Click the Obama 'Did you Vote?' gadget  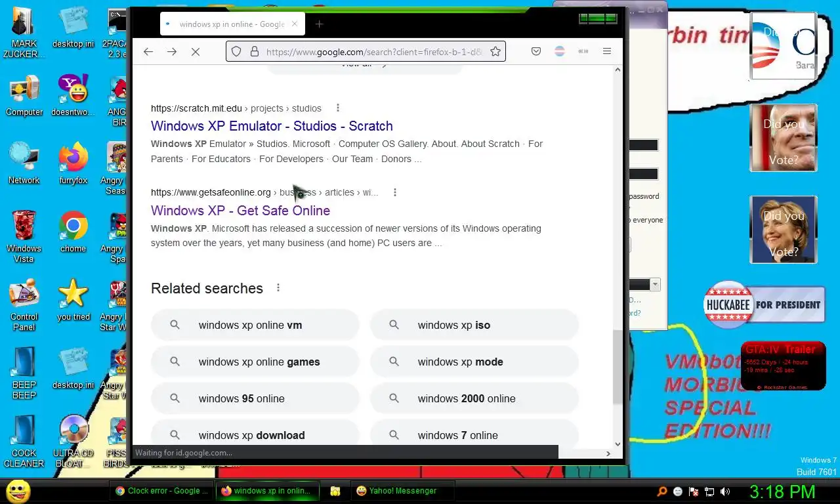[784, 46]
